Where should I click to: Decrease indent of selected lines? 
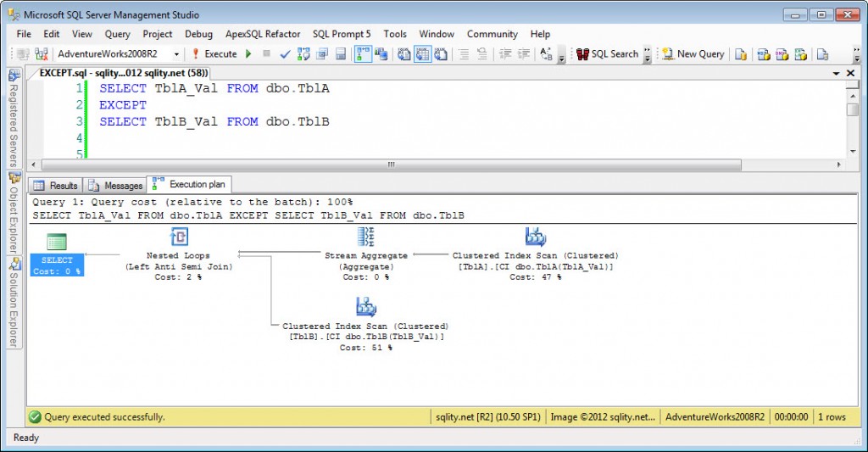[x=505, y=53]
